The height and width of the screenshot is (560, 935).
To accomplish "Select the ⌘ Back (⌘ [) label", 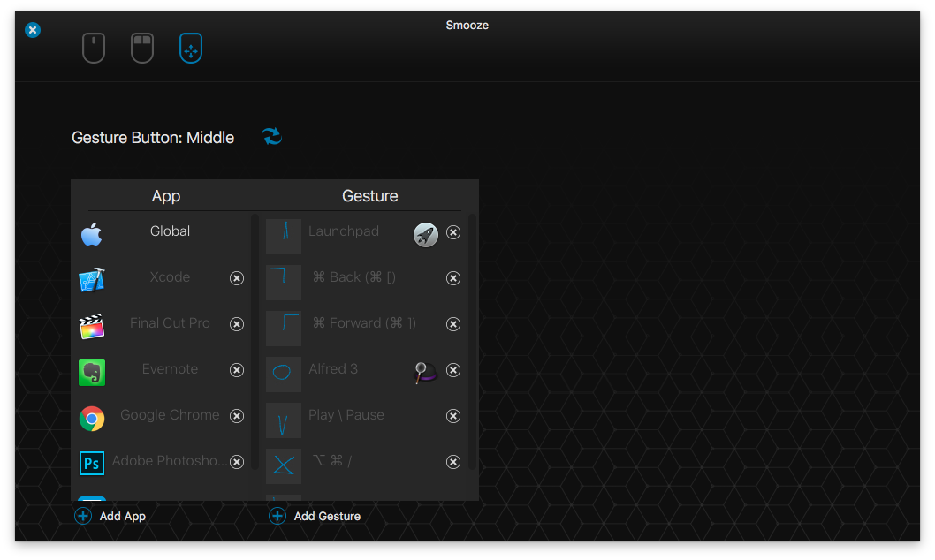I will tap(354, 277).
